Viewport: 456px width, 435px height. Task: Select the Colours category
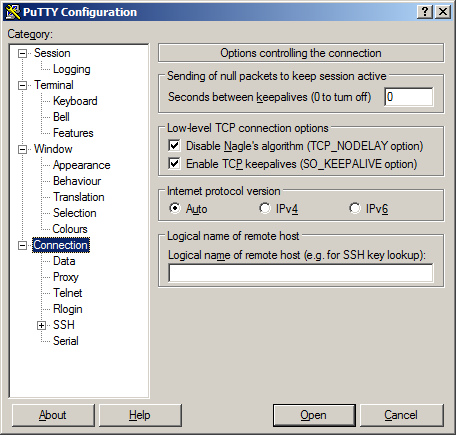pyautogui.click(x=70, y=229)
